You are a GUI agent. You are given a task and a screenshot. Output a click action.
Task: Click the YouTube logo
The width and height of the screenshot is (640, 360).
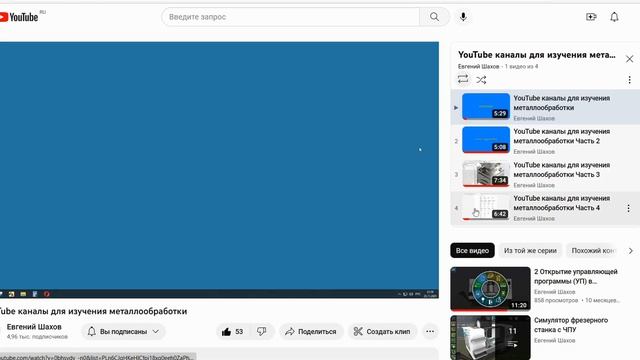pos(19,17)
